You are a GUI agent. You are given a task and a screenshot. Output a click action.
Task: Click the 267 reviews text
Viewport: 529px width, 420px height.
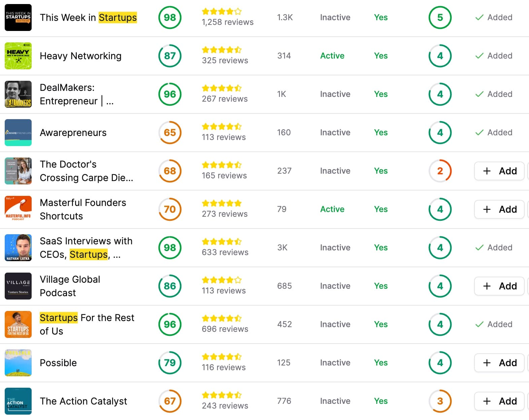pos(225,99)
